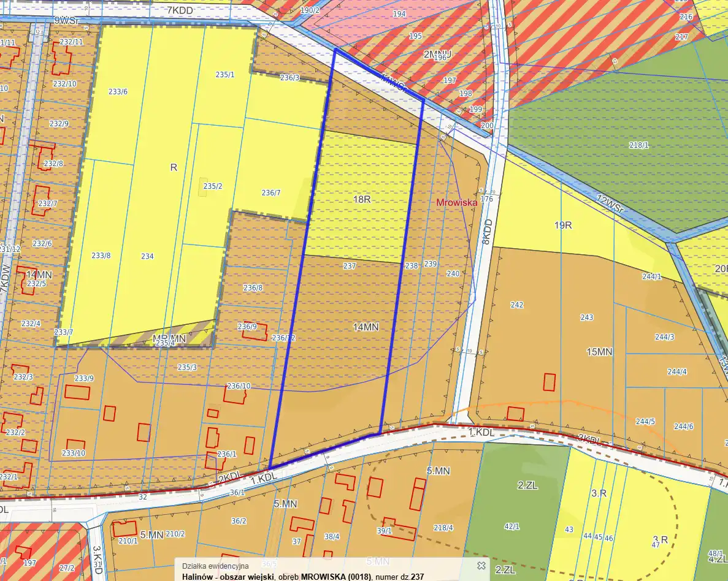The image size is (728, 581).
Task: Click parcel 236/8 label
Action: [253, 287]
